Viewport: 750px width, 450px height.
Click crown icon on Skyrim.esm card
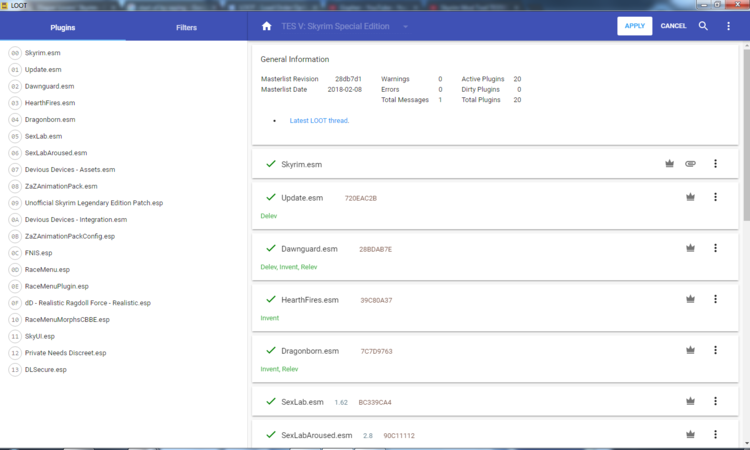[x=669, y=164]
